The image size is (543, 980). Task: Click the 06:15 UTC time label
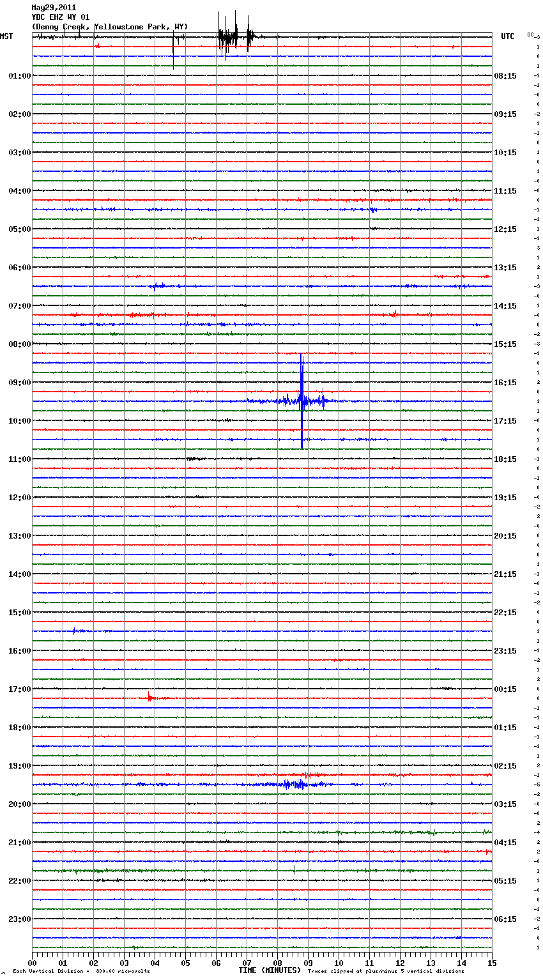pyautogui.click(x=505, y=919)
